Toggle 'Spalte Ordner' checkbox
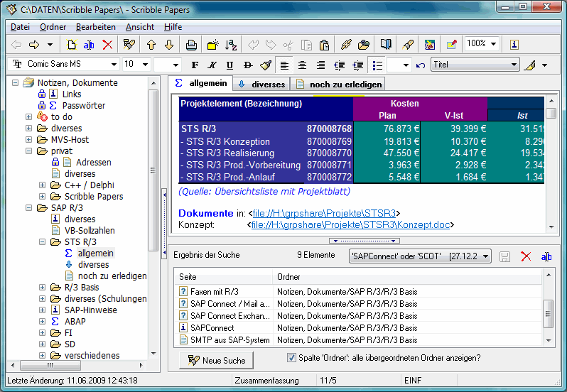Screen dimensions: 567x392 [291, 358]
